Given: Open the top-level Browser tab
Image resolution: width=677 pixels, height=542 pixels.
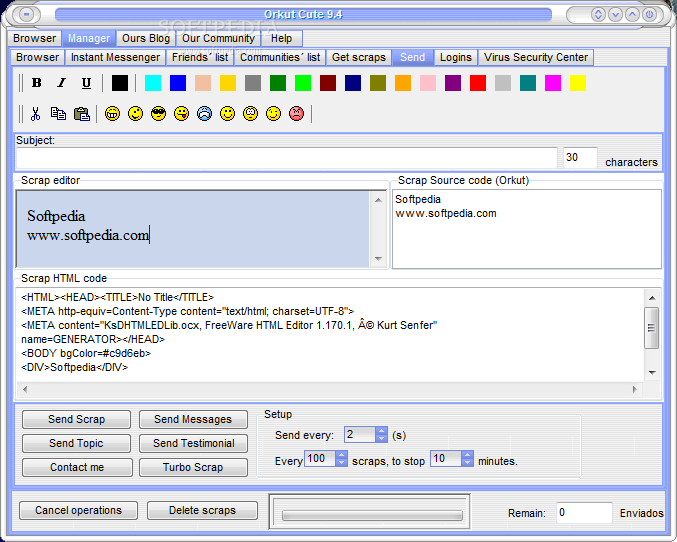Looking at the screenshot, I should click(35, 38).
